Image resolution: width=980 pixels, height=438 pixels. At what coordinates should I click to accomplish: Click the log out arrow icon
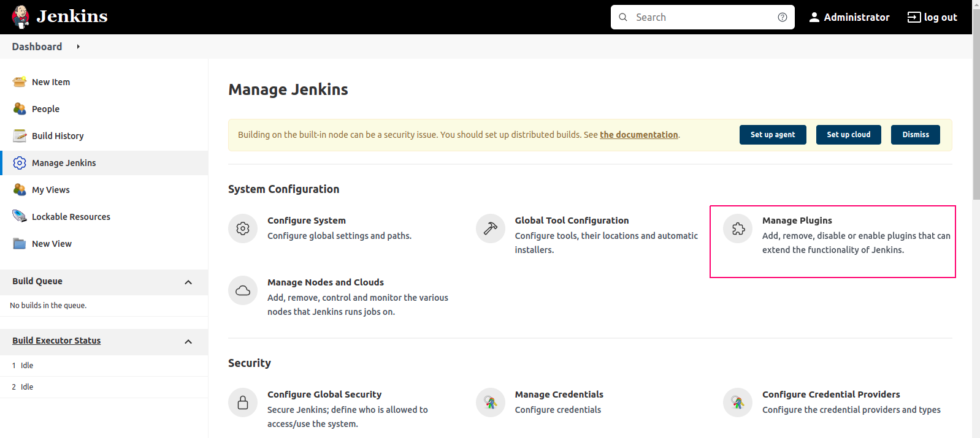pyautogui.click(x=914, y=17)
